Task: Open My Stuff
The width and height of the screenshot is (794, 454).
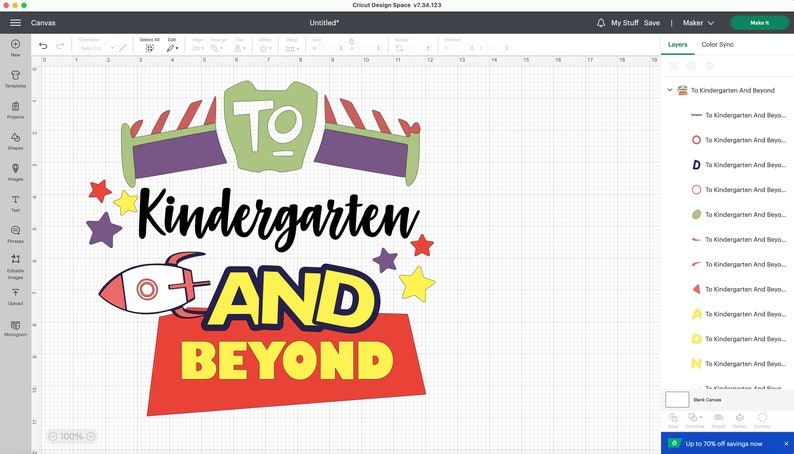Action: [x=624, y=23]
